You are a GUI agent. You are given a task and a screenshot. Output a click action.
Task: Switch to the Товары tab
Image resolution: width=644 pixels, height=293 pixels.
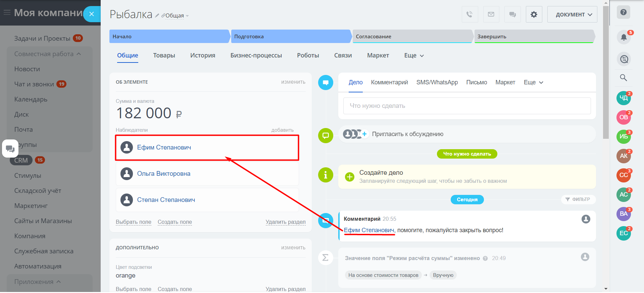(x=164, y=55)
